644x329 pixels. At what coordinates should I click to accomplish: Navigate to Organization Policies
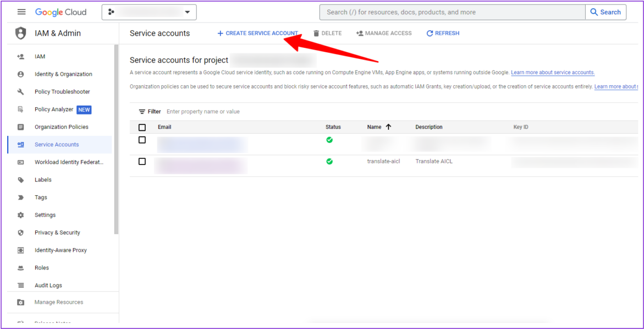(62, 127)
